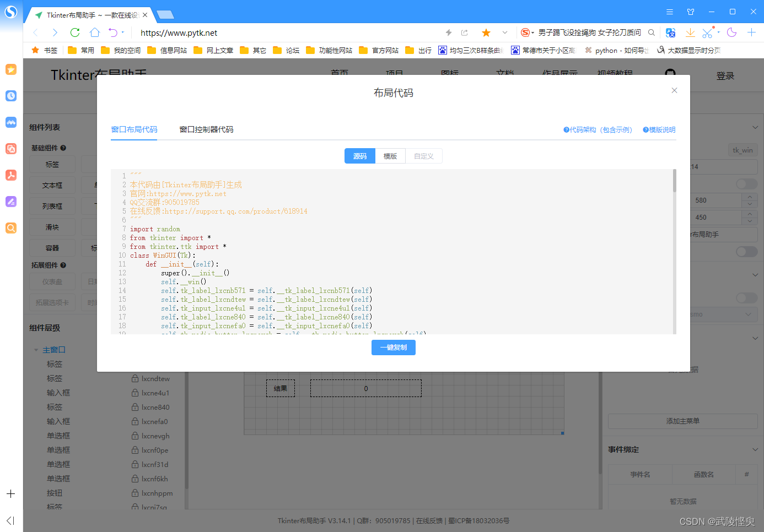Open 代码架构（包含示例）help link
This screenshot has height=532, width=764.
click(x=598, y=130)
